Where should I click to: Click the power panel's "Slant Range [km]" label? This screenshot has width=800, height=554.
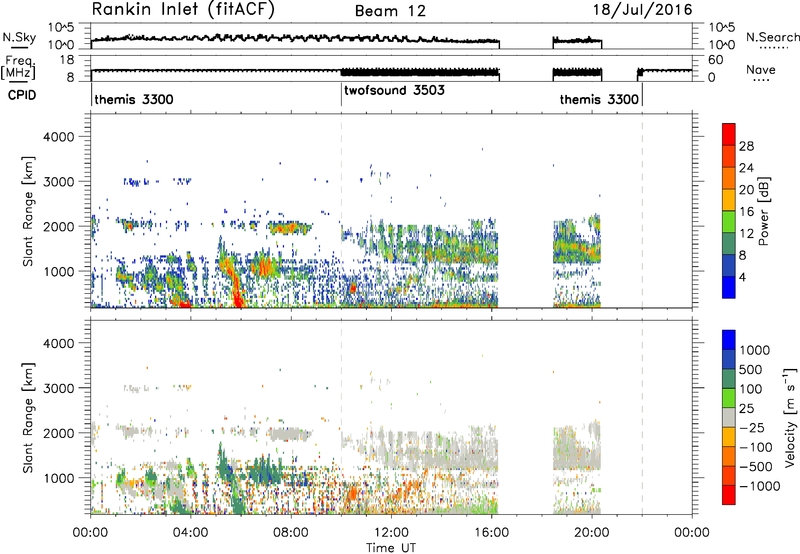(28, 211)
